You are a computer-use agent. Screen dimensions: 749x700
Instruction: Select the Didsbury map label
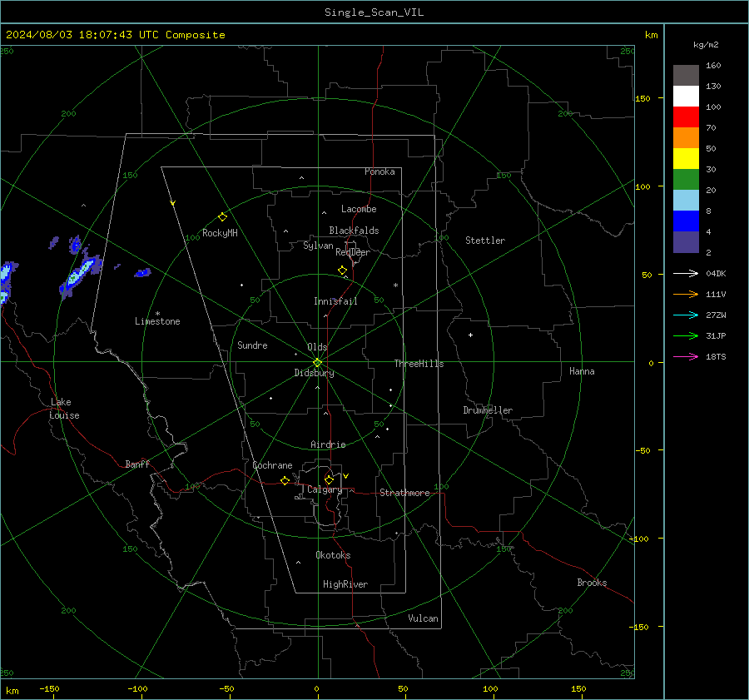314,373
